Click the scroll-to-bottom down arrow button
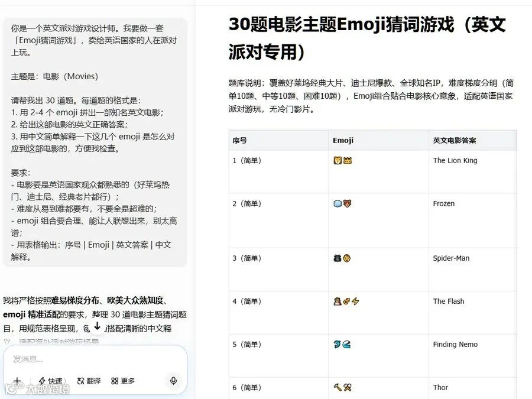 (97, 326)
